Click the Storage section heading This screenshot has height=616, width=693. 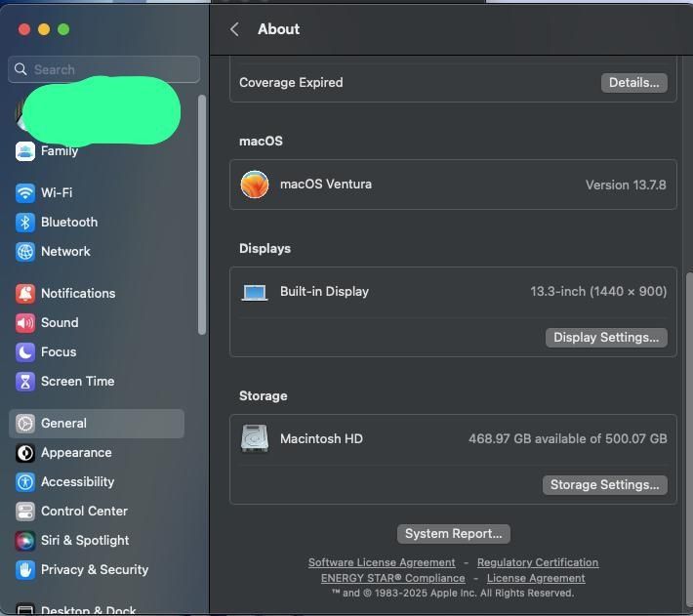coord(263,396)
